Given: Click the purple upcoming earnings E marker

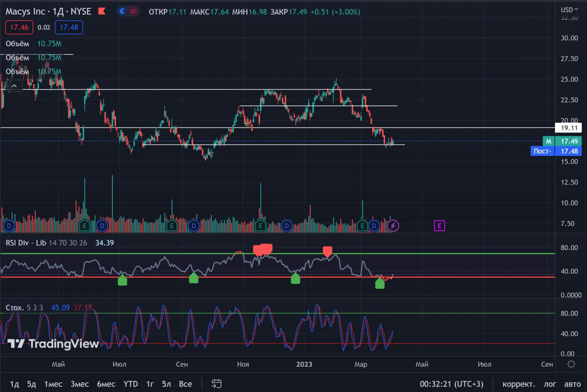Looking at the screenshot, I should (x=439, y=226).
